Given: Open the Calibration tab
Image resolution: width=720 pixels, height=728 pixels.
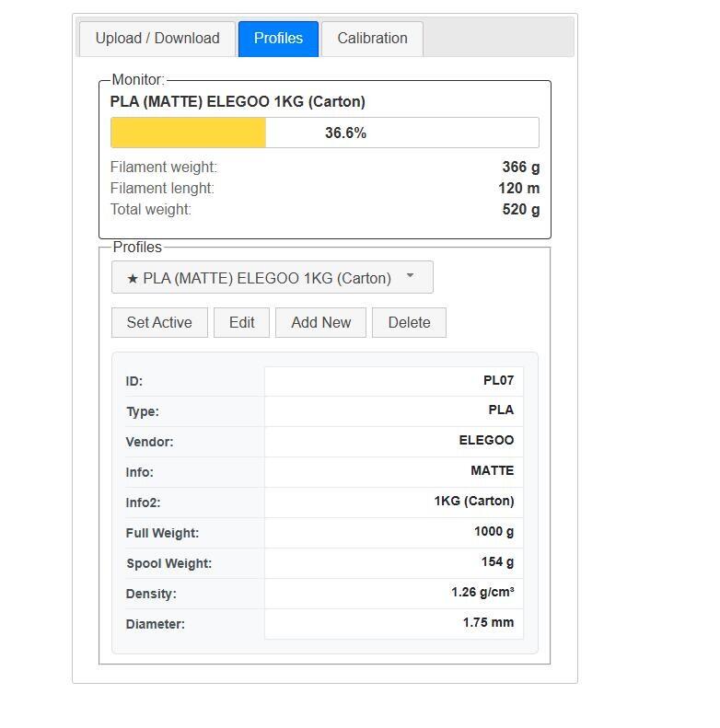Looking at the screenshot, I should tap(372, 39).
